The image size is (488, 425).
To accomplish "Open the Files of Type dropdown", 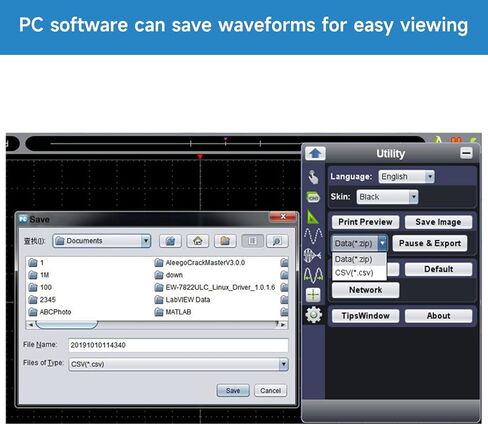I will pyautogui.click(x=178, y=364).
